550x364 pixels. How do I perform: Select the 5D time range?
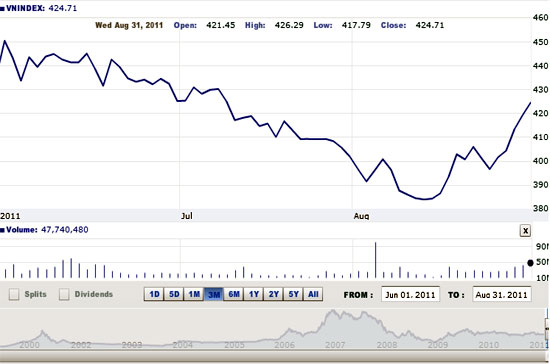(x=174, y=294)
